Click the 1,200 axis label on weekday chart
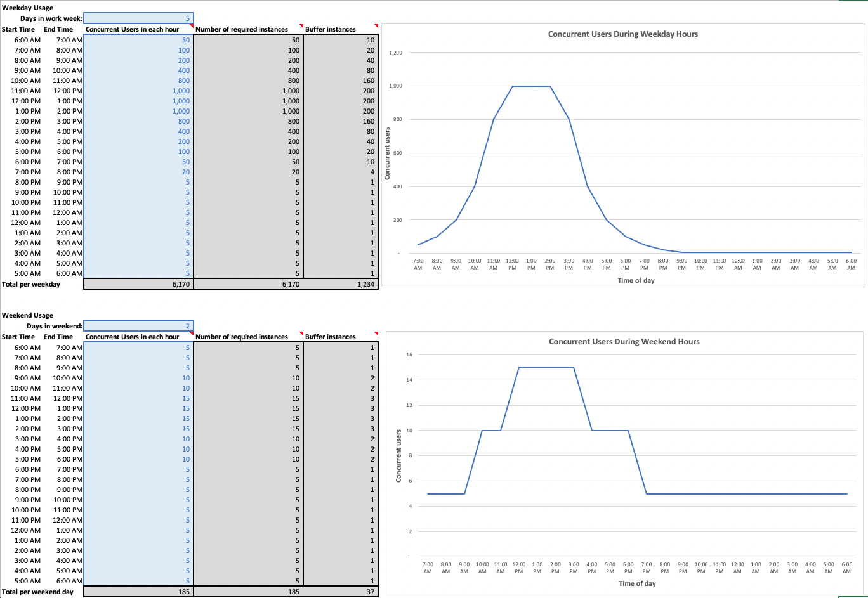 coord(396,52)
